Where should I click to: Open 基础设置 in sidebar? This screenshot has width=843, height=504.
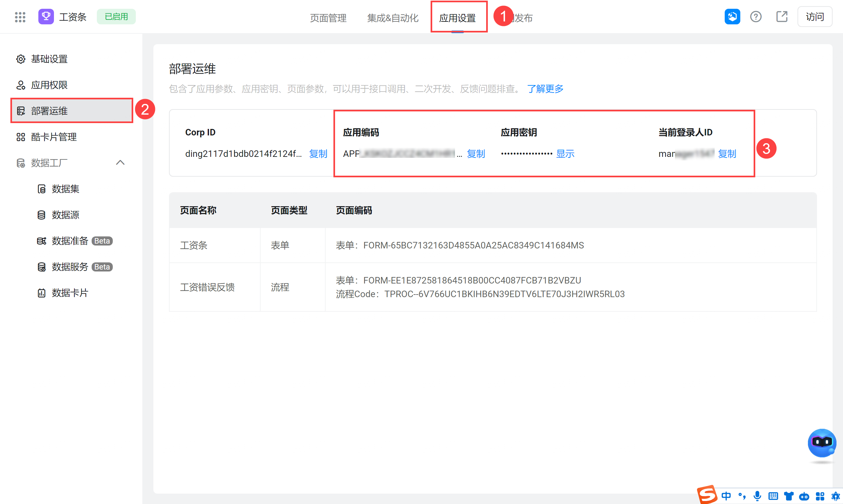tap(49, 59)
